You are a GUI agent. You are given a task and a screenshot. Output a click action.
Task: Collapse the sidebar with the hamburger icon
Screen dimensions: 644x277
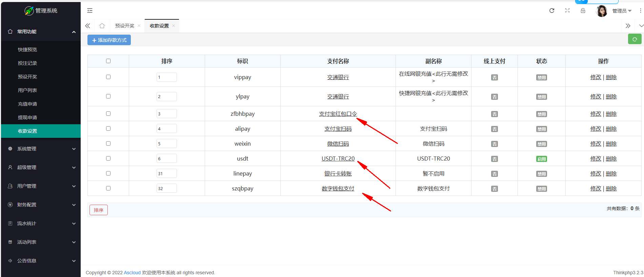90,11
